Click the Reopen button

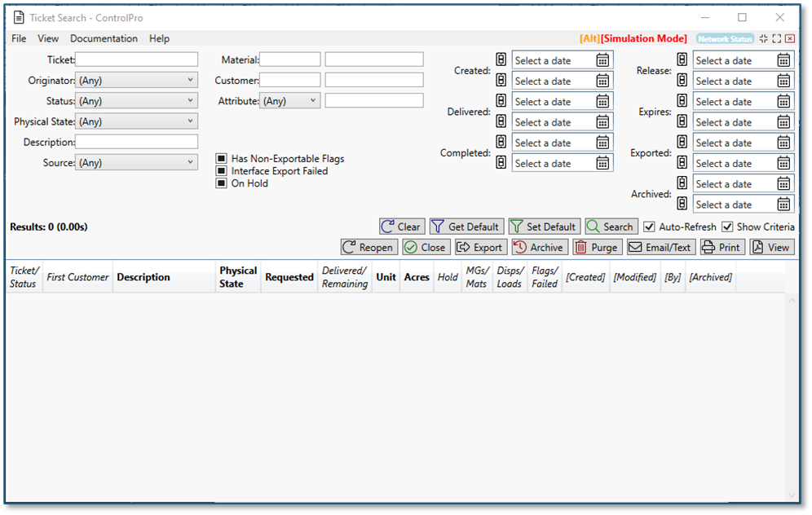tap(368, 247)
